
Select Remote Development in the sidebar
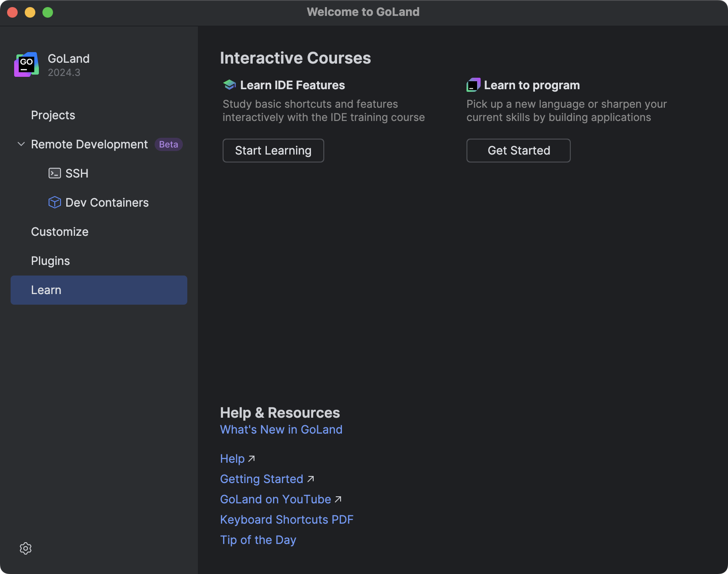point(89,144)
